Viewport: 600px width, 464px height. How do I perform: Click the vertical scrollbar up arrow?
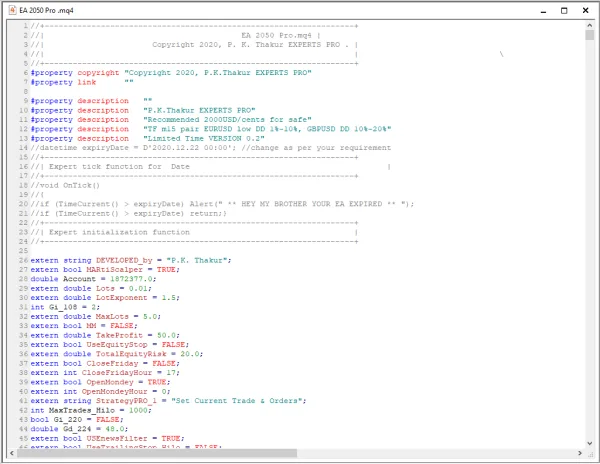pos(590,25)
